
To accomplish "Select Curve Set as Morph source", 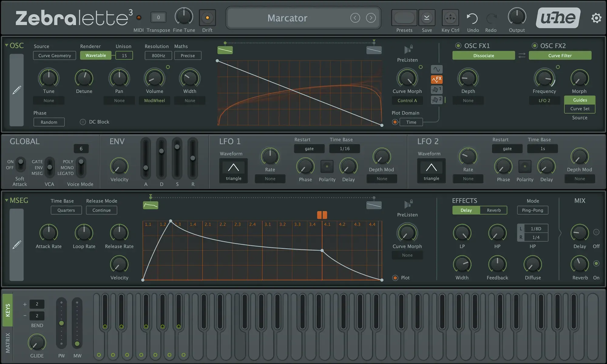I will point(580,109).
